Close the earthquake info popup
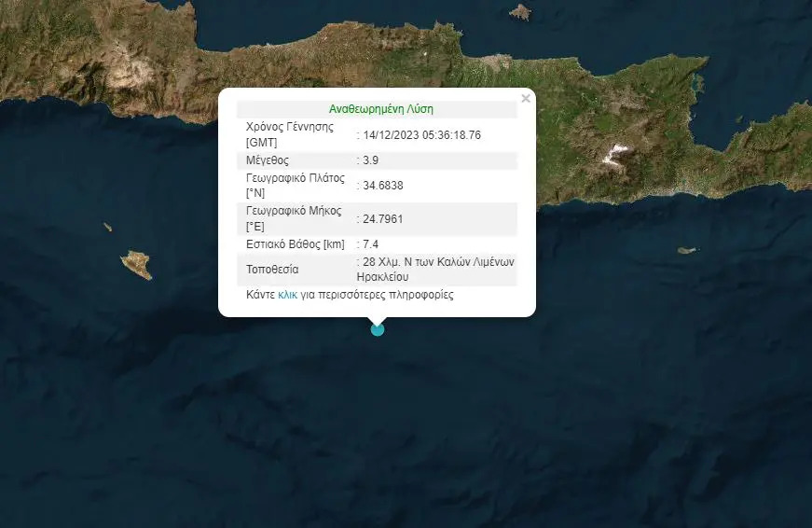This screenshot has width=812, height=528. pyautogui.click(x=525, y=98)
